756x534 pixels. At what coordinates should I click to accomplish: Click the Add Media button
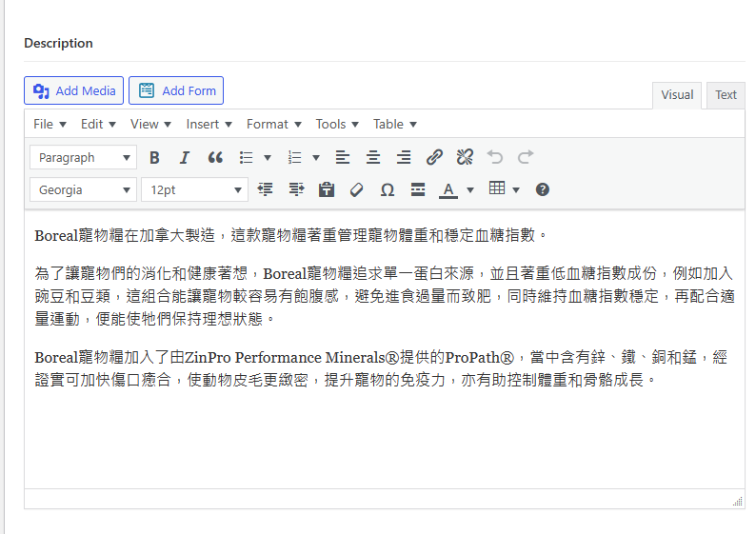(73, 90)
